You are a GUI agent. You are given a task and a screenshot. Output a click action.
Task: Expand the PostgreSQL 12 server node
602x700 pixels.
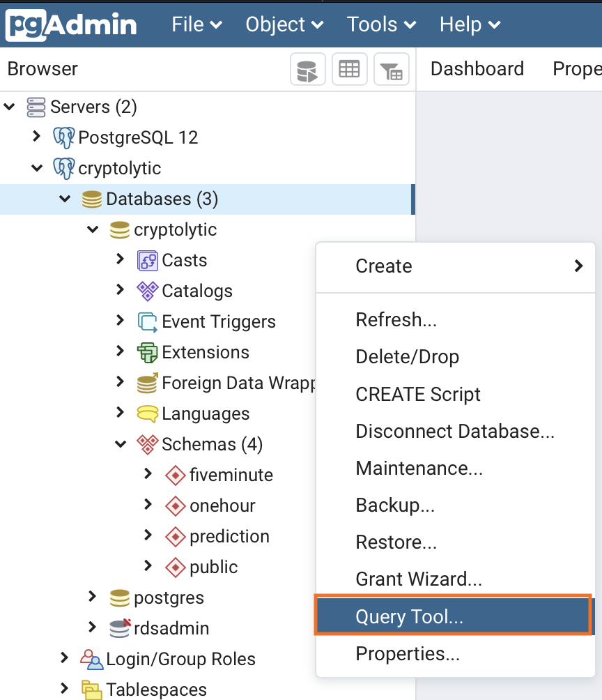37,137
